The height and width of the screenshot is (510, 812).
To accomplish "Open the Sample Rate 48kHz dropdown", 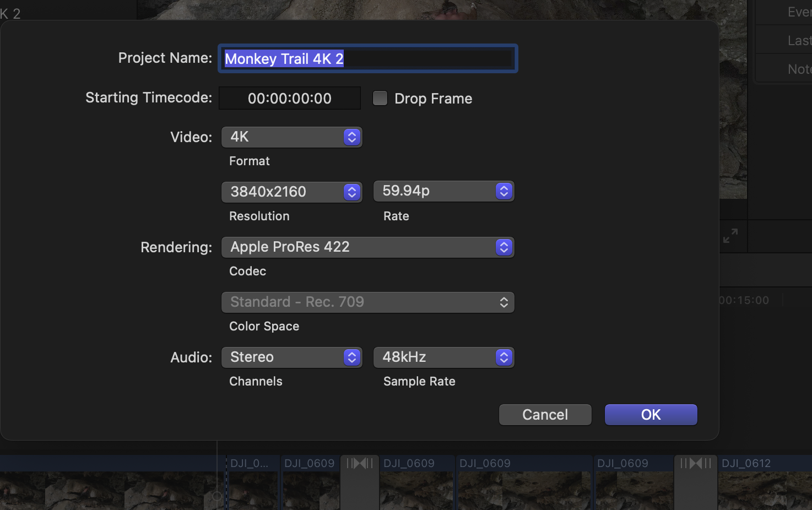I will point(443,357).
